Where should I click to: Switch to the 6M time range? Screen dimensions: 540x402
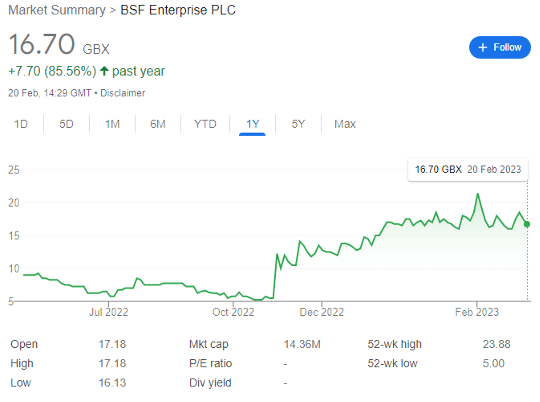pos(158,124)
